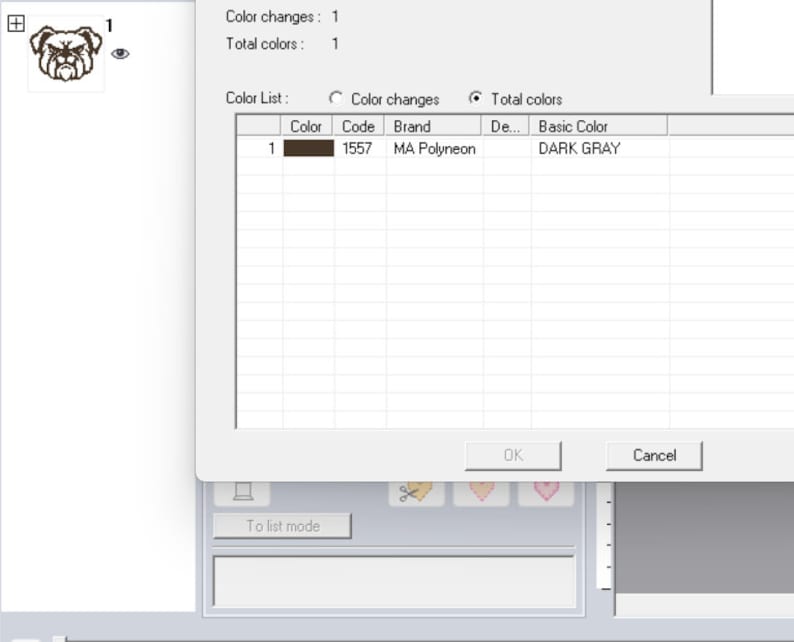Select code cell 1557
Screen dimensions: 794x642
point(357,148)
